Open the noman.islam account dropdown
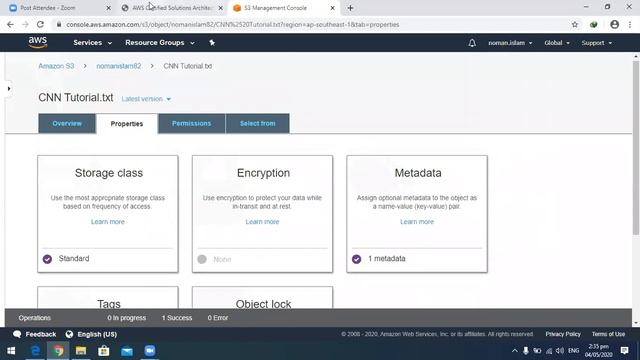The image size is (640, 360). pos(510,43)
